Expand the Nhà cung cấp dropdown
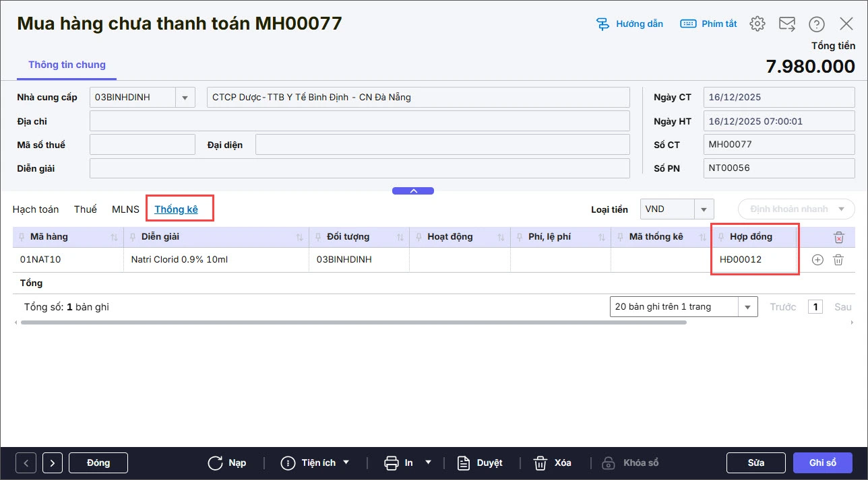 (x=185, y=97)
